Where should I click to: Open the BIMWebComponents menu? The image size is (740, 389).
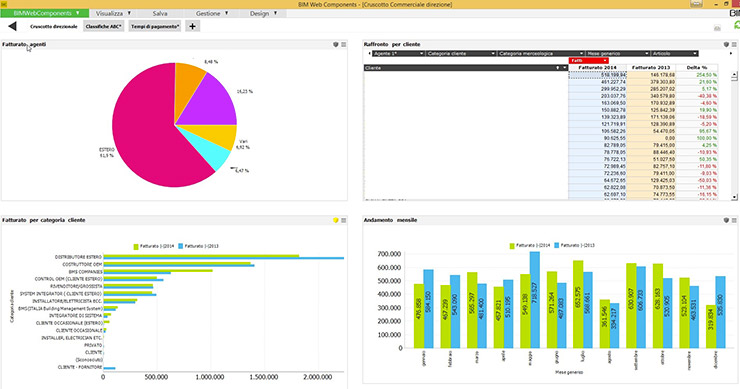coord(44,13)
